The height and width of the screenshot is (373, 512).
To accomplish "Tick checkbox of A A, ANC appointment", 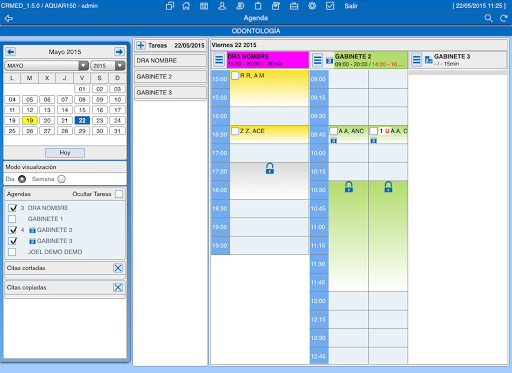I will 334,131.
